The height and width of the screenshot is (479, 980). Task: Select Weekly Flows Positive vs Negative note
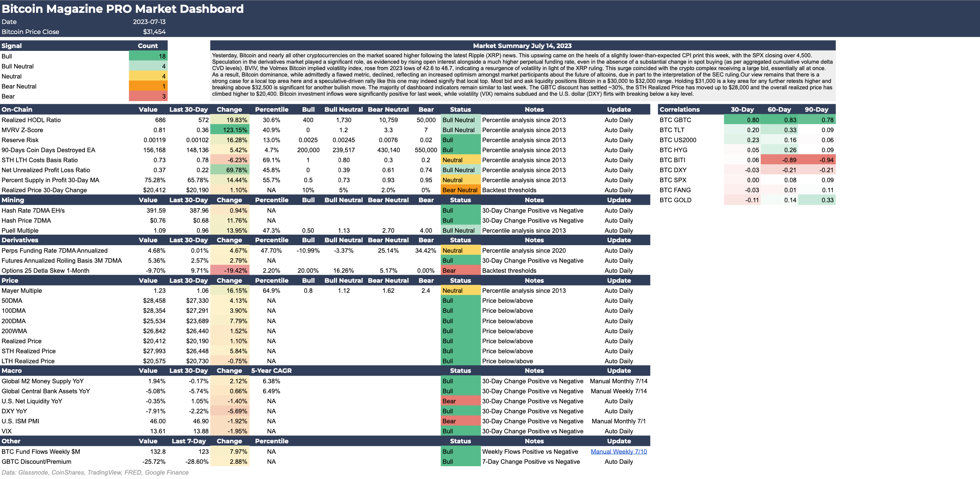pos(530,451)
